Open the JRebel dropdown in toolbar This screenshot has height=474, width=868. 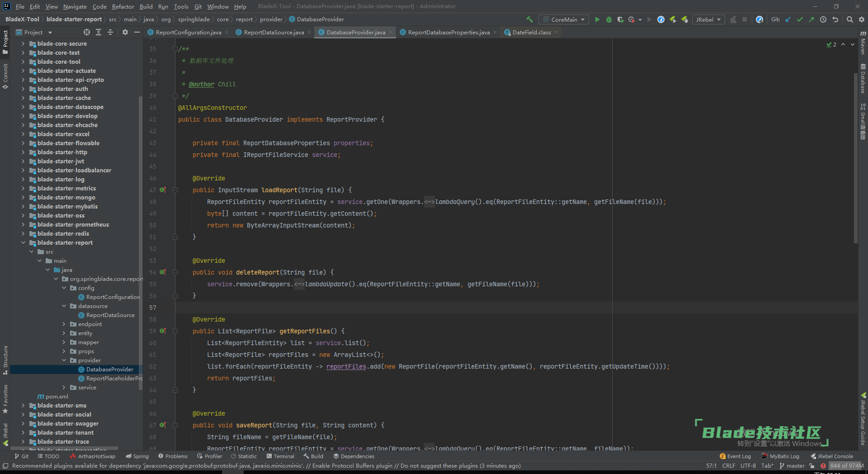pyautogui.click(x=708, y=19)
